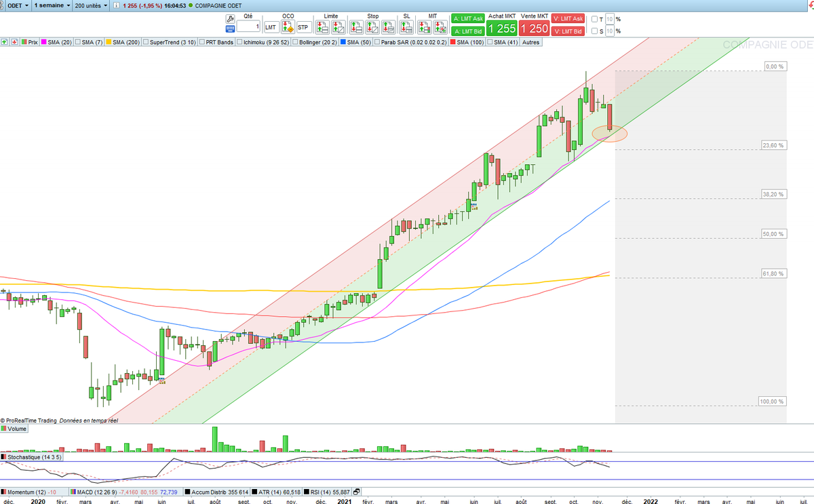
Task: Enable the PRT Bands indicator
Action: pyautogui.click(x=202, y=41)
